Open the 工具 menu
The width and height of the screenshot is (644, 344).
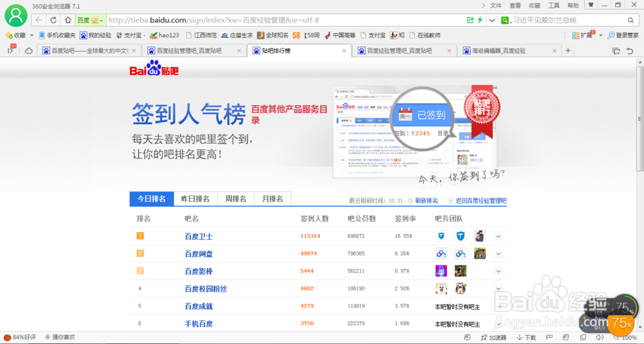554,5
